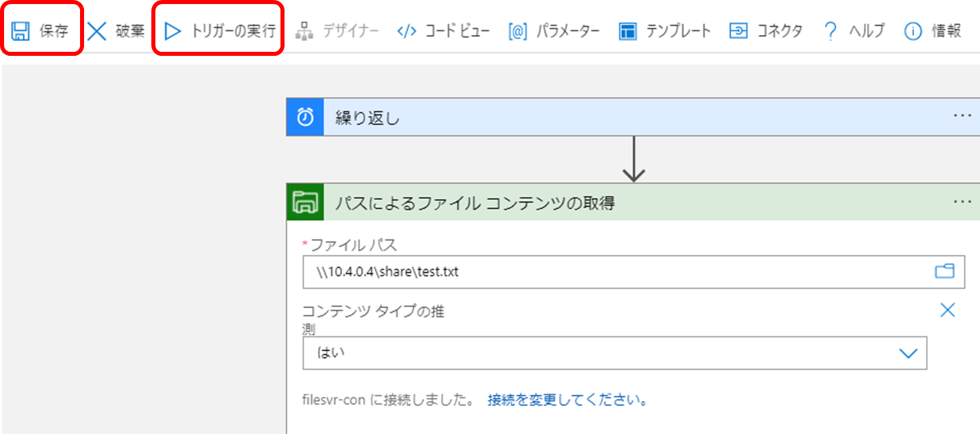The height and width of the screenshot is (434, 980).
Task: Select テンプレート toolbar label
Action: (678, 31)
